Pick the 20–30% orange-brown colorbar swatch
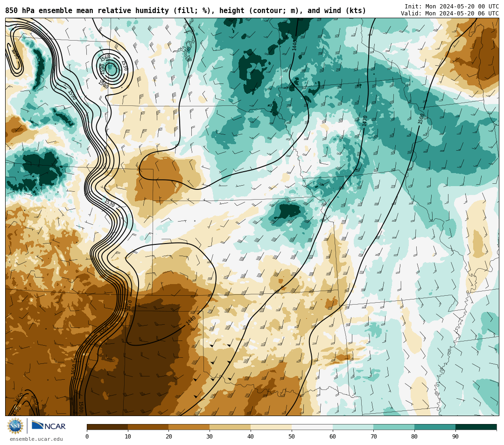The height and width of the screenshot is (445, 504). point(189,427)
